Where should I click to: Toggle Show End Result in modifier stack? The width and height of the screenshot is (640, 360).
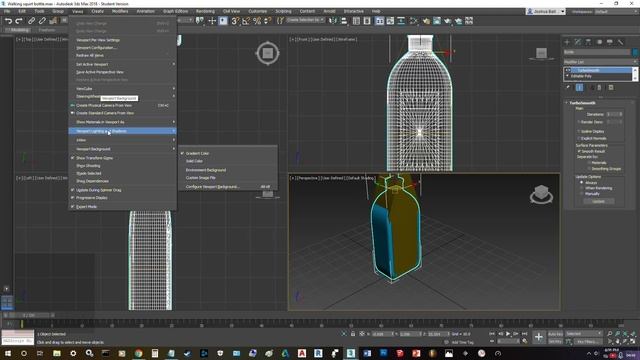[x=579, y=87]
